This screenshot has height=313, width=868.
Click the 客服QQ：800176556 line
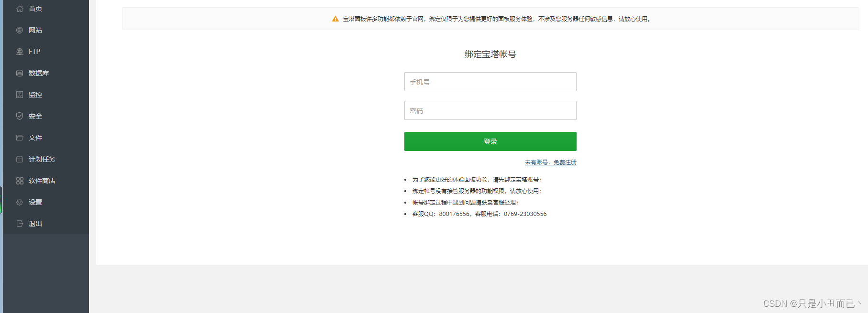pos(479,214)
